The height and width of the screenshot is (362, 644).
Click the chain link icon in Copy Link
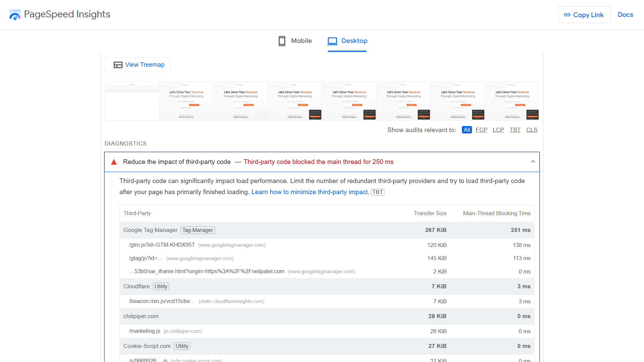click(x=567, y=15)
